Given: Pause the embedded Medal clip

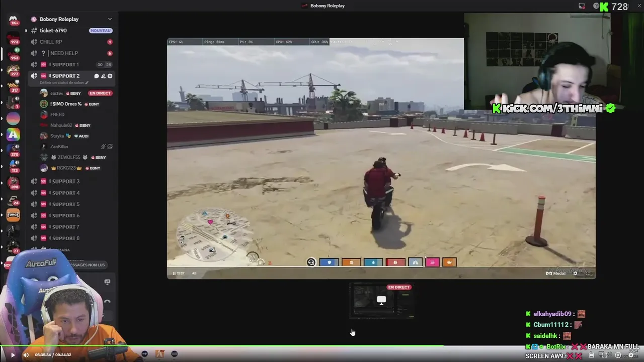Looking at the screenshot, I should tap(174, 273).
